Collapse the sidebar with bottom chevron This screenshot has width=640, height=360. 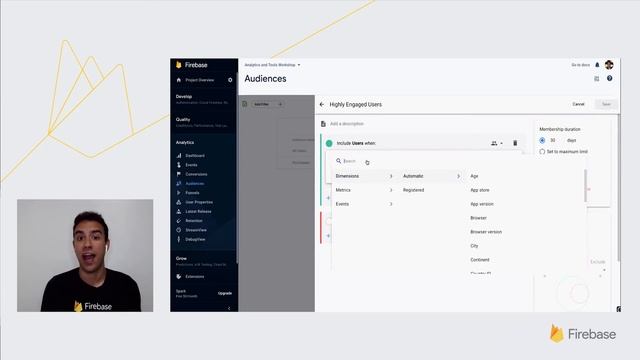coord(229,308)
